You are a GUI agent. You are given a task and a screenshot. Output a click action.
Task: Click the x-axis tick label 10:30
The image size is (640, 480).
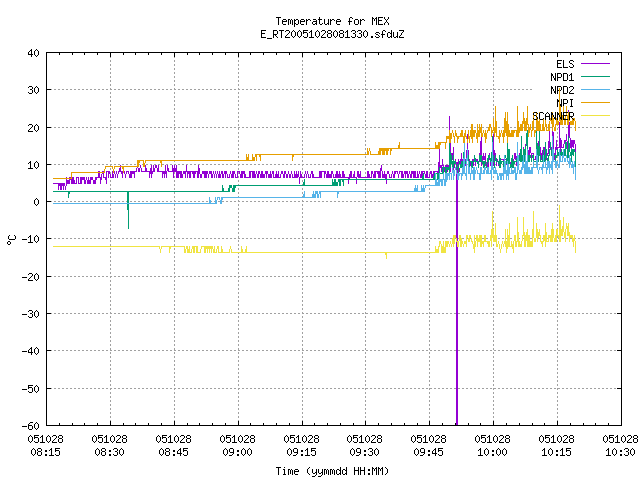coord(620,452)
